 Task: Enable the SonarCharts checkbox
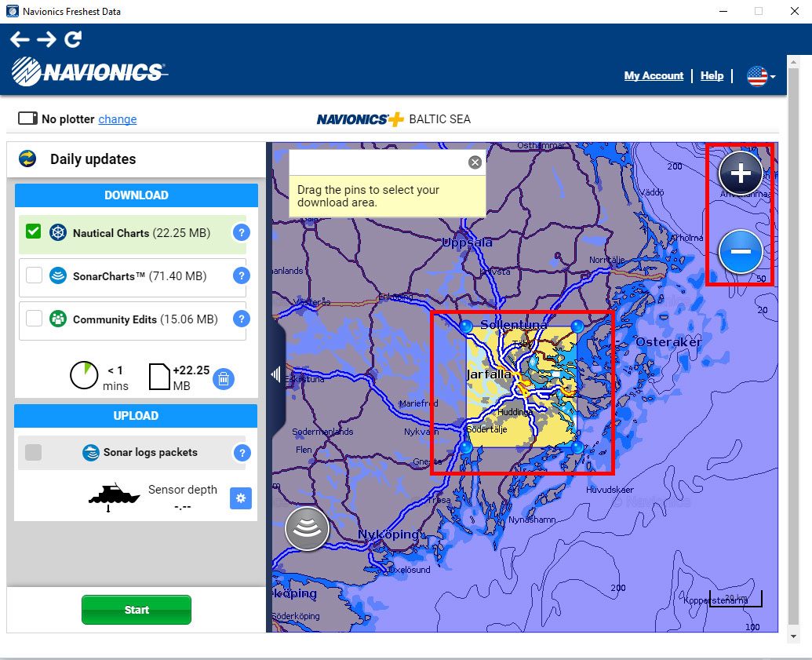tap(35, 275)
